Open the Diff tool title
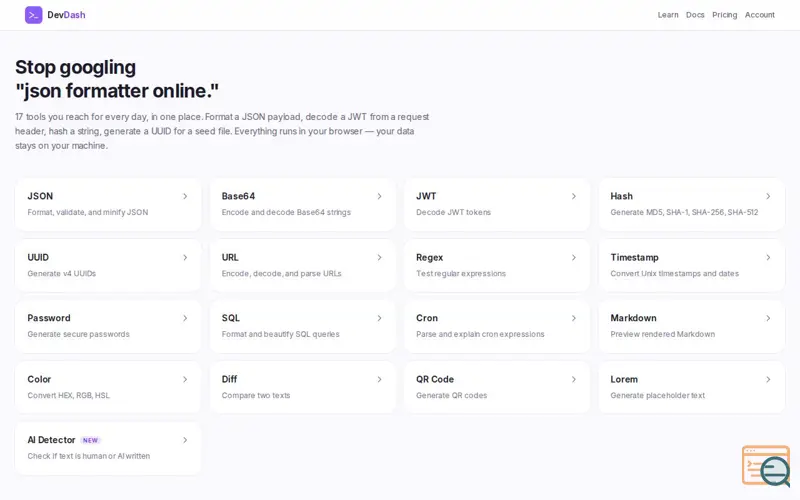 point(229,379)
